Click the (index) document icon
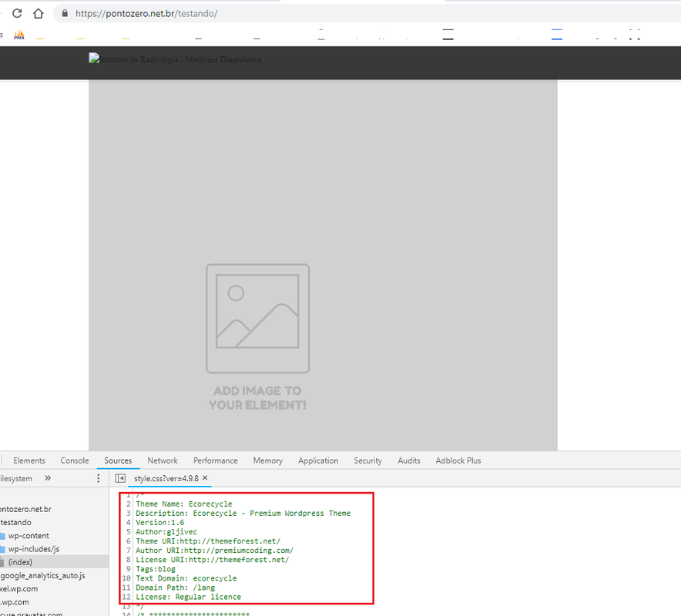Viewport: 681px width, 616px height. click(2, 562)
